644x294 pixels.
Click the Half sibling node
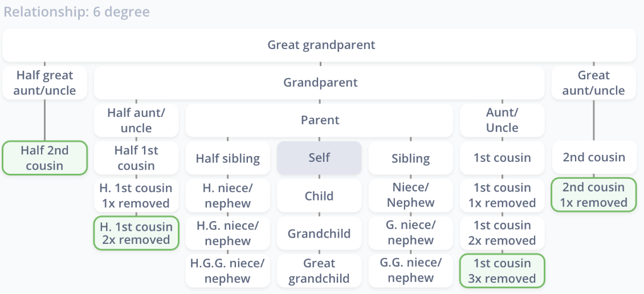(228, 158)
